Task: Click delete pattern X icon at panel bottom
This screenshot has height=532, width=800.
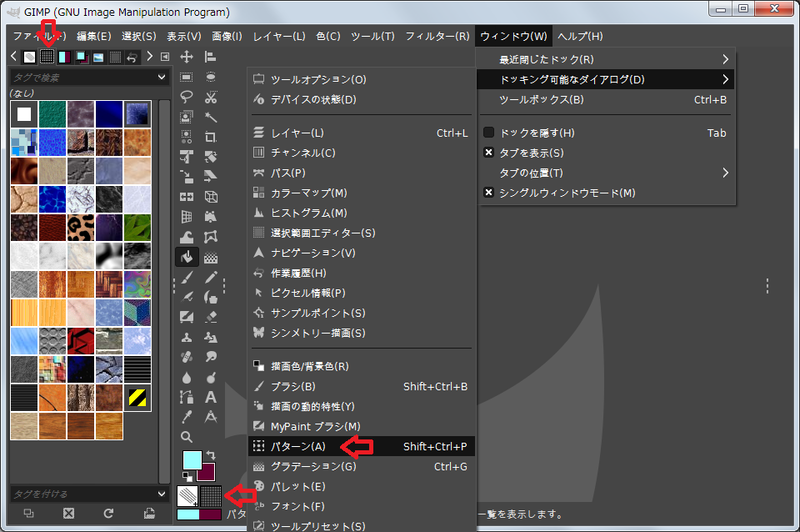Action: (x=68, y=513)
